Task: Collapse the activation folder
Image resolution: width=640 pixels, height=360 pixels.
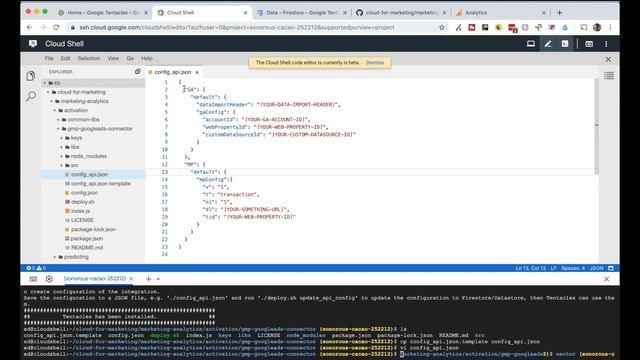Action: click(x=73, y=111)
